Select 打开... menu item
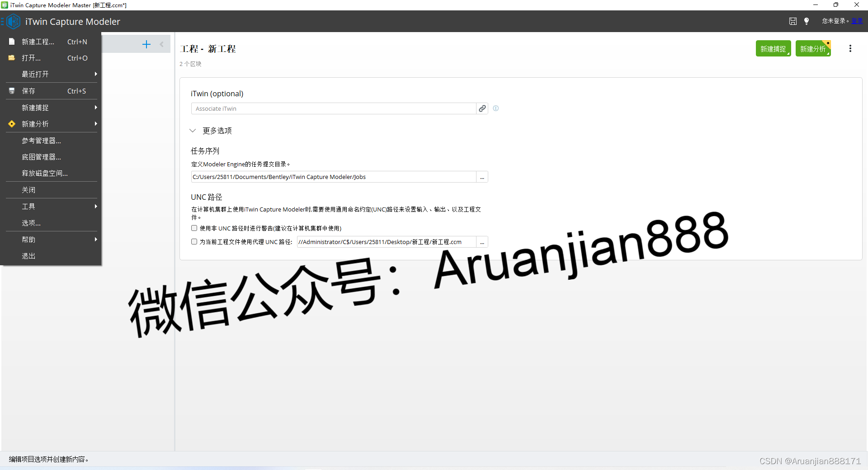This screenshot has width=868, height=470. (52, 58)
